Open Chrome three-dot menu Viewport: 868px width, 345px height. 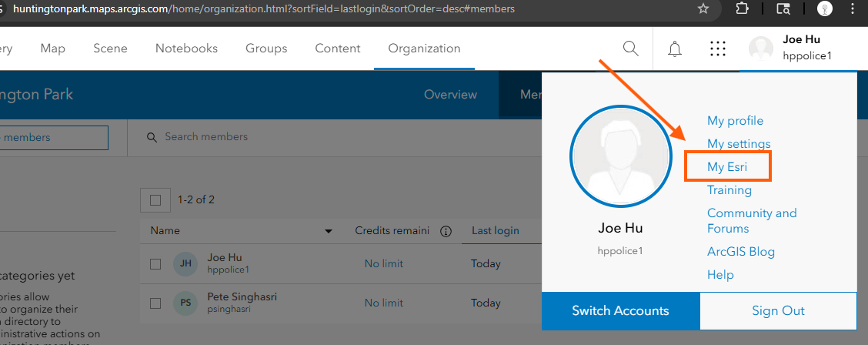851,9
